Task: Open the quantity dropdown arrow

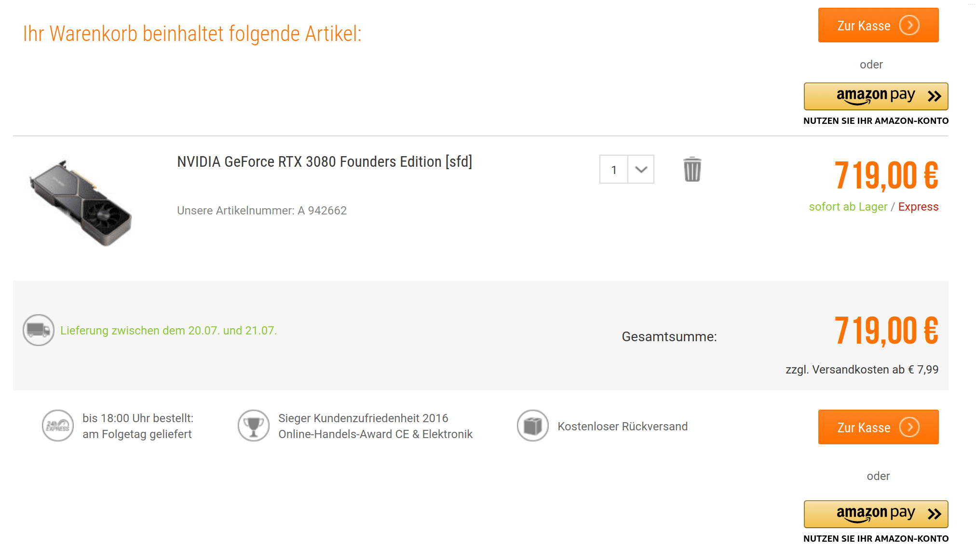Action: click(641, 169)
